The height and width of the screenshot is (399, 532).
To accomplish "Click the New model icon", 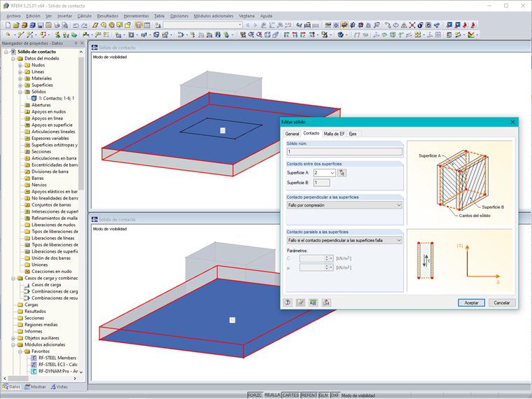I will click(8, 25).
